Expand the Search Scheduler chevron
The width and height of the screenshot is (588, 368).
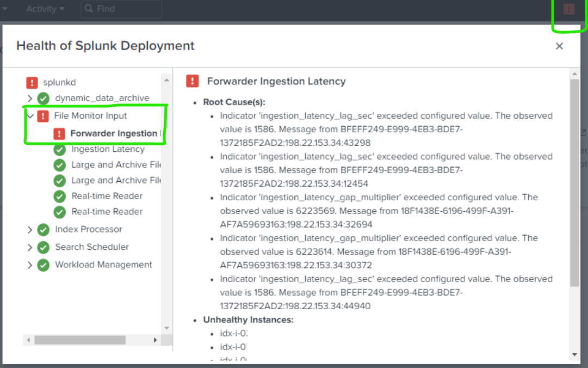click(30, 247)
